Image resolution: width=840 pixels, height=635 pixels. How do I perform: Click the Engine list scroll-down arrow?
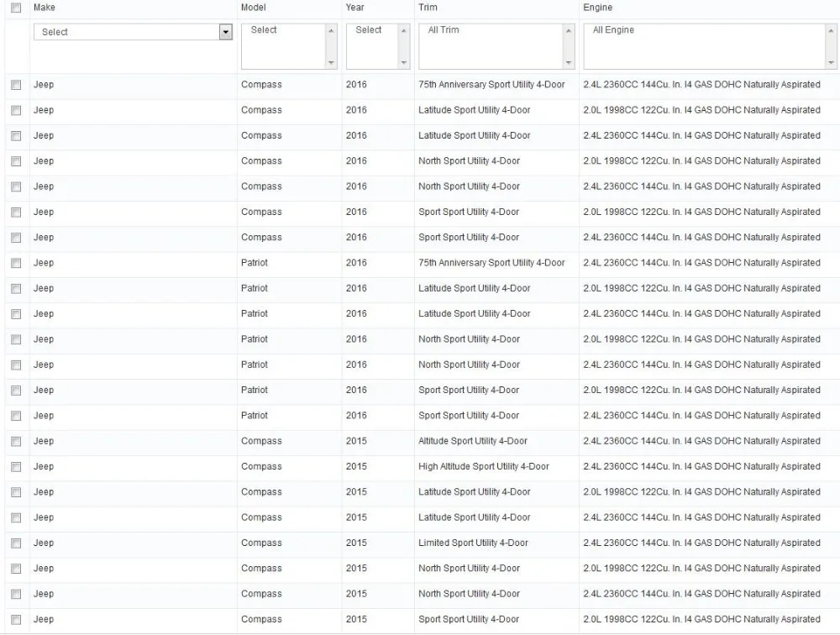pos(831,63)
